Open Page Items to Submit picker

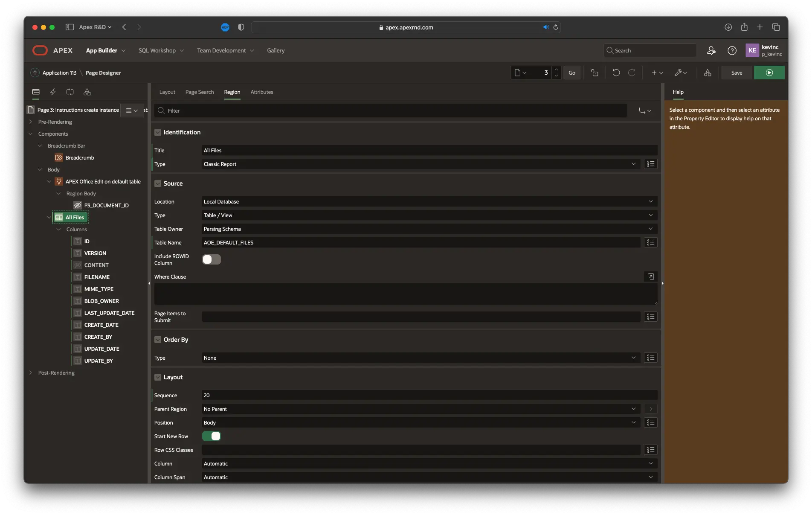pyautogui.click(x=650, y=317)
